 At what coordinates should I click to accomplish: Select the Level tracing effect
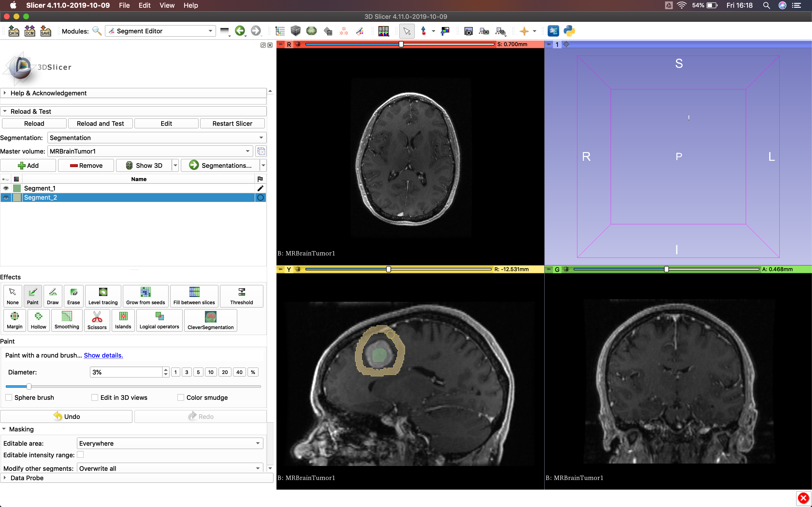103,296
